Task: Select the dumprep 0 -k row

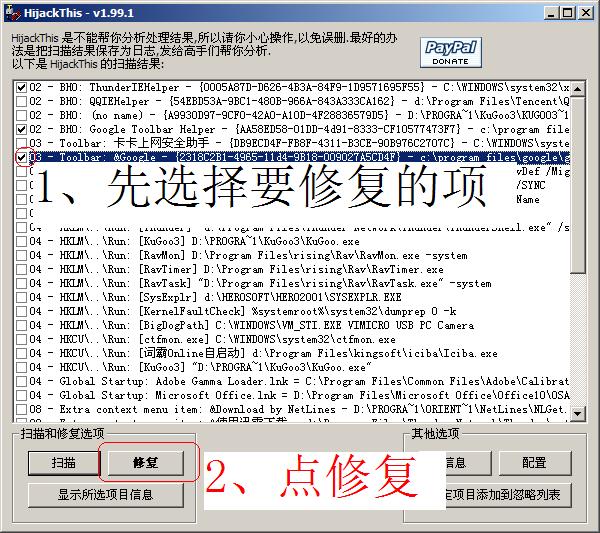Action: [243, 311]
